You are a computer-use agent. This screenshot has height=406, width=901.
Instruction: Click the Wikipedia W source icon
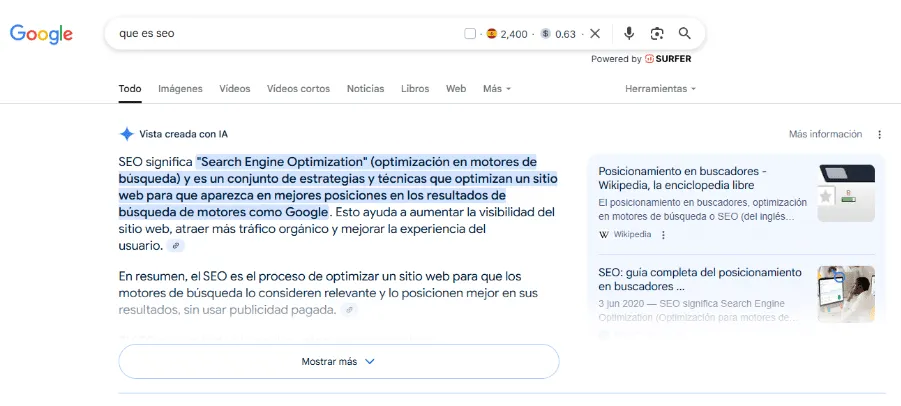click(603, 235)
